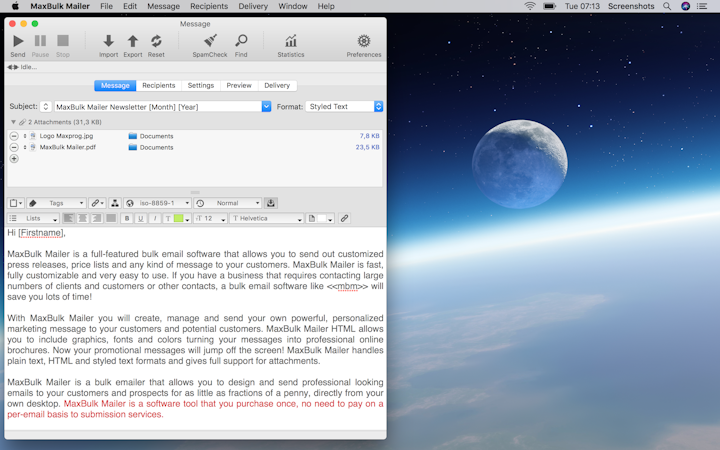
Task: Click into the Subject text field
Action: click(158, 107)
